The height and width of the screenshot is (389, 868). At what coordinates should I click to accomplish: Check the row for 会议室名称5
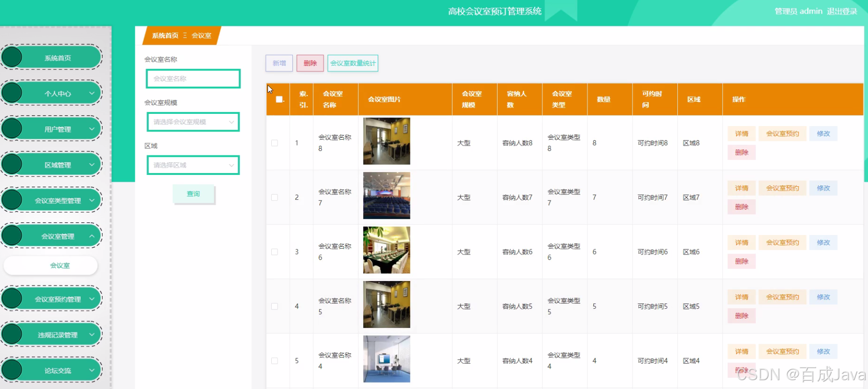coord(275,306)
